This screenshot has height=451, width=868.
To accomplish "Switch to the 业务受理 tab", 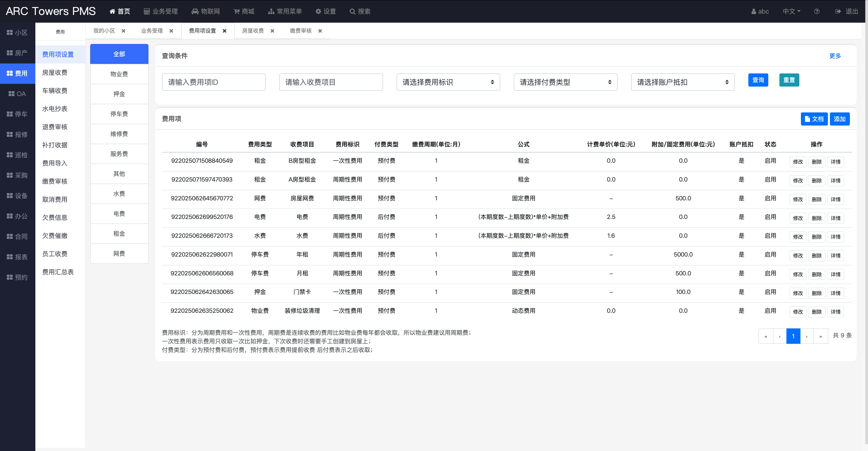I will pyautogui.click(x=152, y=31).
